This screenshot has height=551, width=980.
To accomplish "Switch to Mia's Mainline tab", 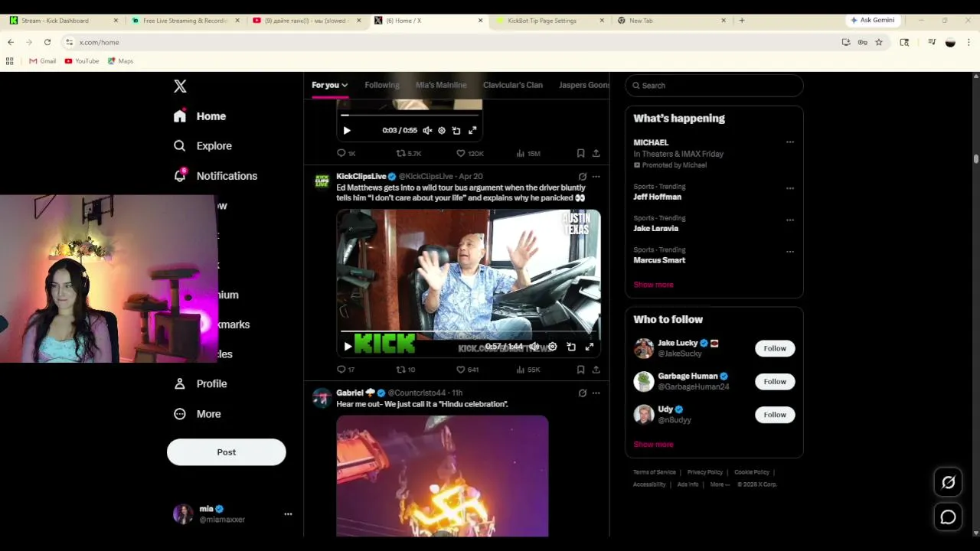I will point(441,85).
